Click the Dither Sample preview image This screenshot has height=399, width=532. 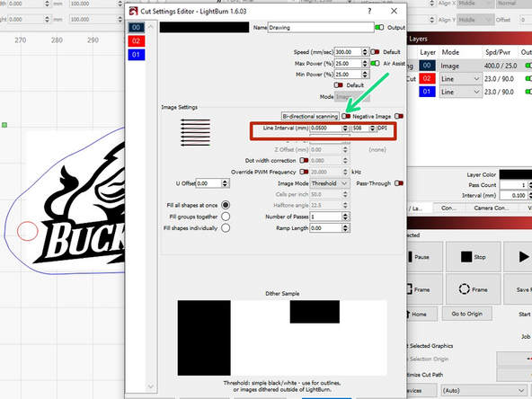(x=282, y=338)
